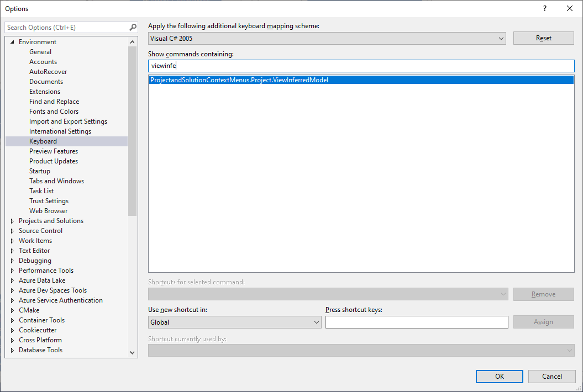Expand the Azure Dev Spaces Tools node

(12, 290)
